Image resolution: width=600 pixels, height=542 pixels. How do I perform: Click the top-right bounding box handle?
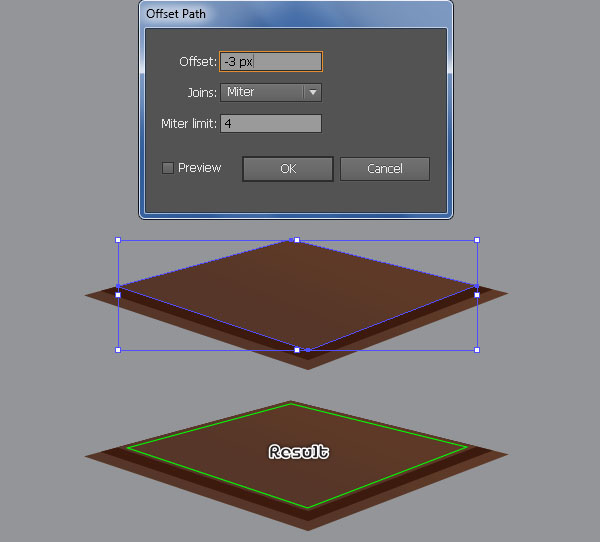point(477,240)
